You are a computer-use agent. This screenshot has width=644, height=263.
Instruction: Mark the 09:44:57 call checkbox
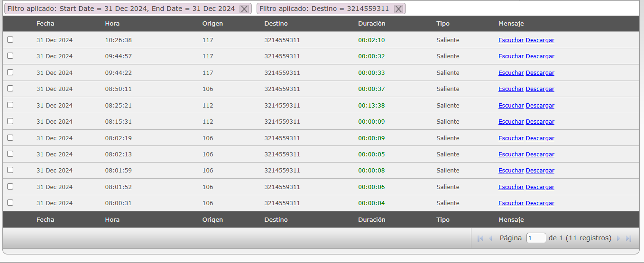pyautogui.click(x=10, y=56)
